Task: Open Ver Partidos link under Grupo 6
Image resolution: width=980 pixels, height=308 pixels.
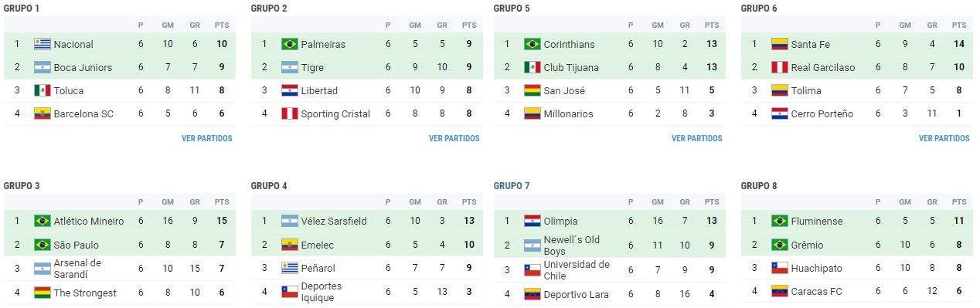Action: [x=944, y=139]
